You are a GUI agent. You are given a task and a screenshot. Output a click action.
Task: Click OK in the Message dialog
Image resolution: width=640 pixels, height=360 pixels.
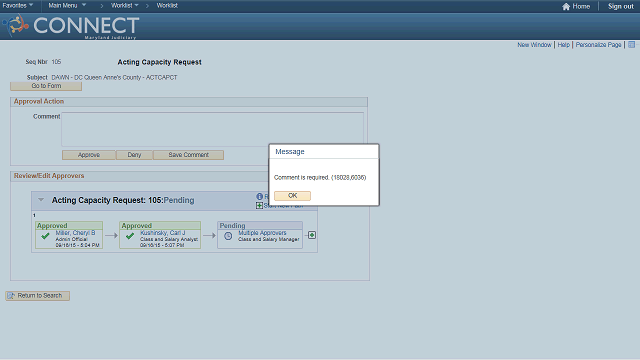click(x=292, y=196)
